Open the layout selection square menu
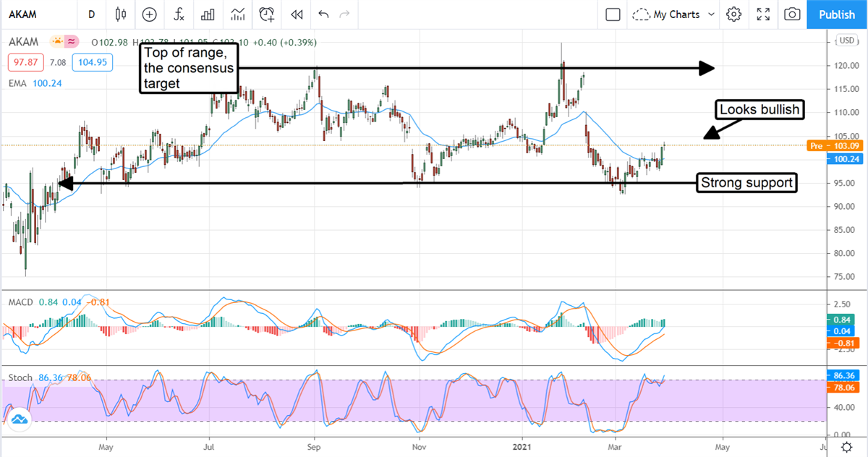This screenshot has height=457, width=868. click(613, 14)
